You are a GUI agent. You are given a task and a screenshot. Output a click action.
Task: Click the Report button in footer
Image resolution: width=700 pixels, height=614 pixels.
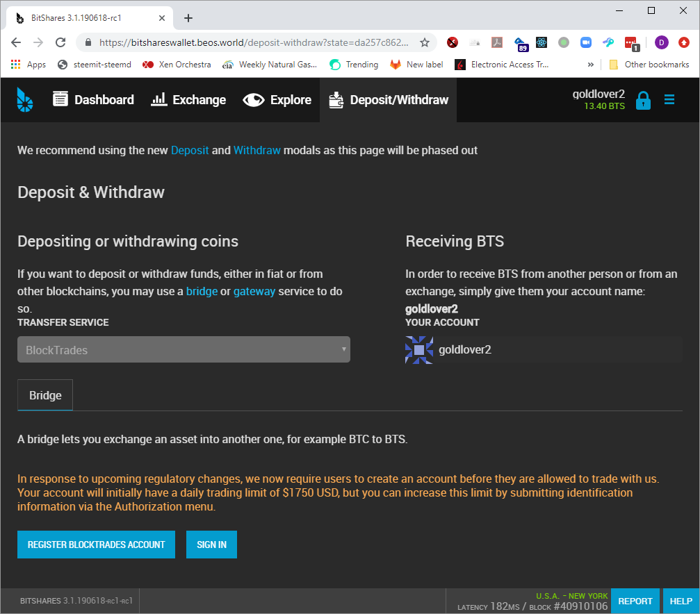coord(635,601)
